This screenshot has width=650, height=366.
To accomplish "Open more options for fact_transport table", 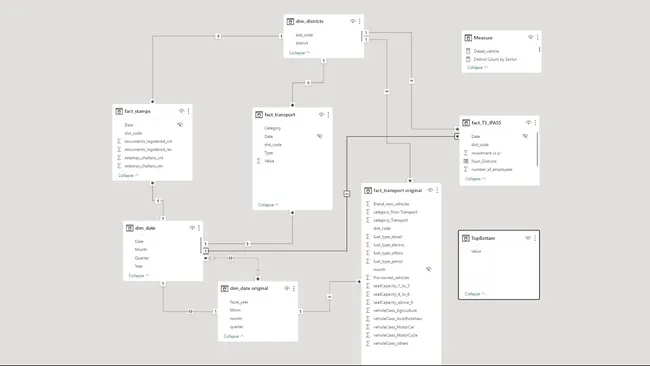I will click(x=328, y=115).
